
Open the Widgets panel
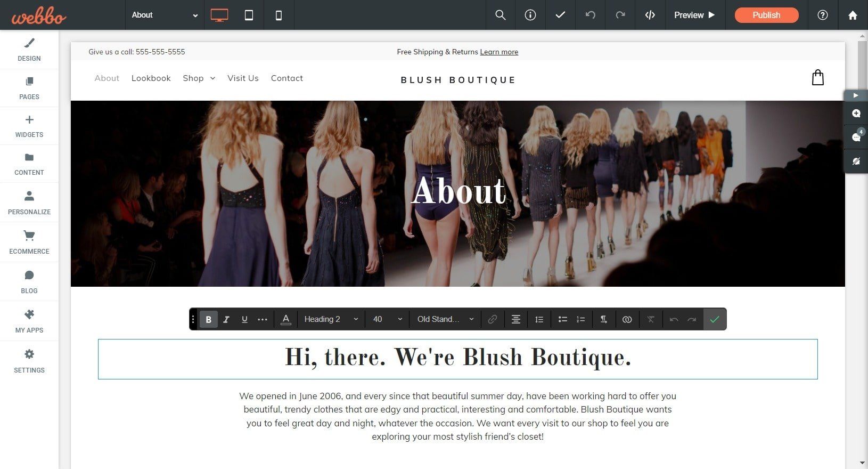(x=29, y=126)
